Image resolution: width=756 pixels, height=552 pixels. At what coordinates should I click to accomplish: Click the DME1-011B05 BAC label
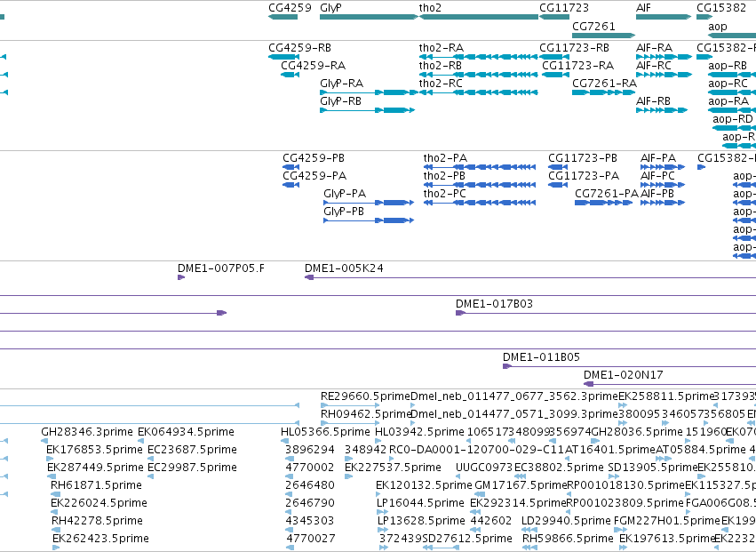(x=541, y=357)
